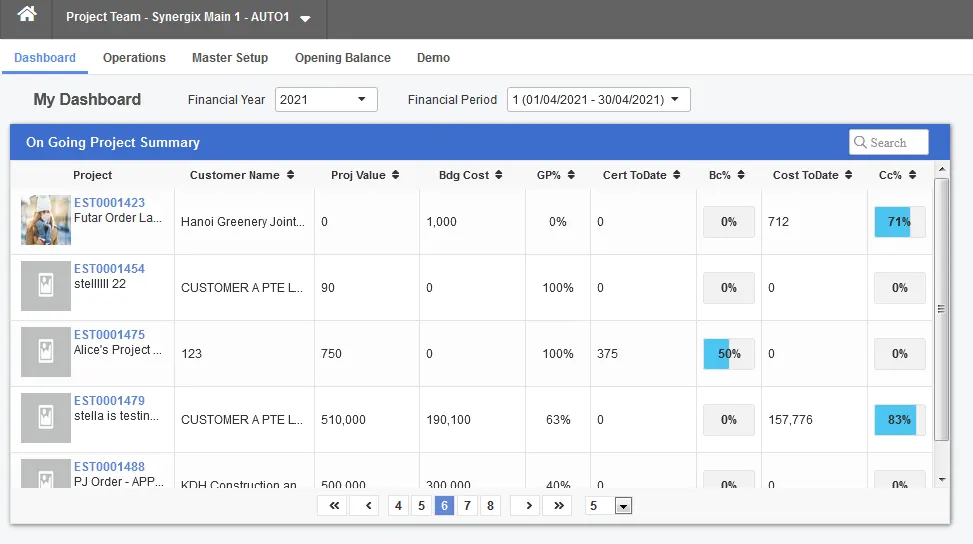Click the 50% Bc progress bar

[729, 354]
